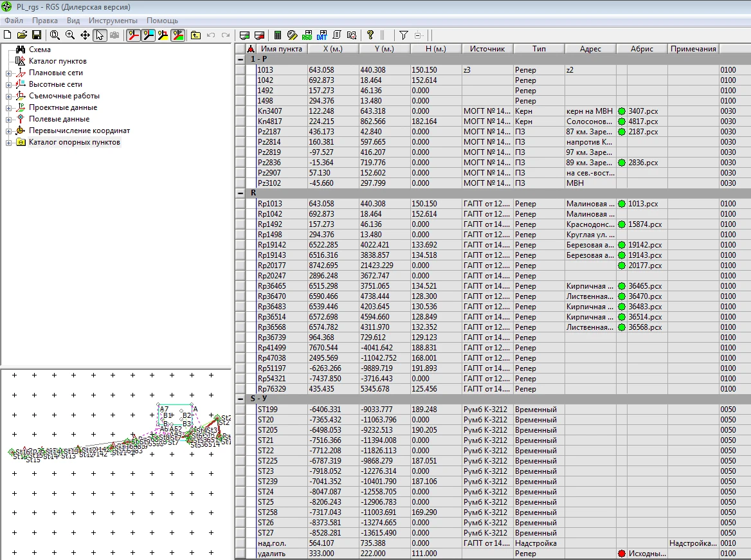Click the red status dot in удалить row
Screen dimensions: 751x560
tap(622, 553)
